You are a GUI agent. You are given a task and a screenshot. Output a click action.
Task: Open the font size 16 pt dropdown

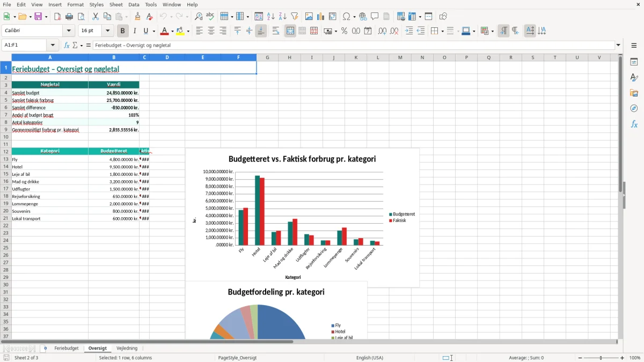point(107,31)
